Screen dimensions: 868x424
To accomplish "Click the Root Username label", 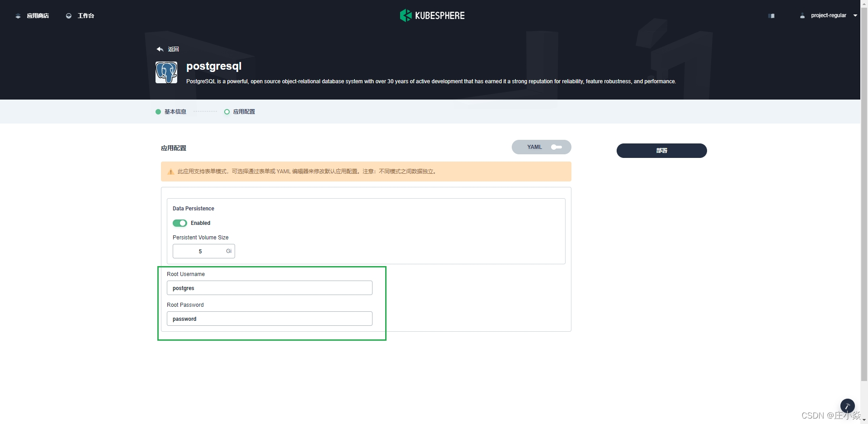I will [186, 274].
